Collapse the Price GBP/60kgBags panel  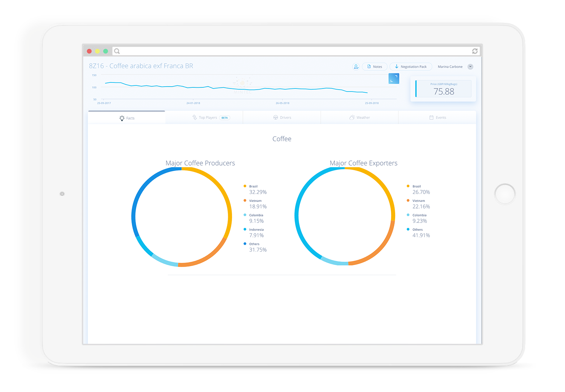click(443, 88)
